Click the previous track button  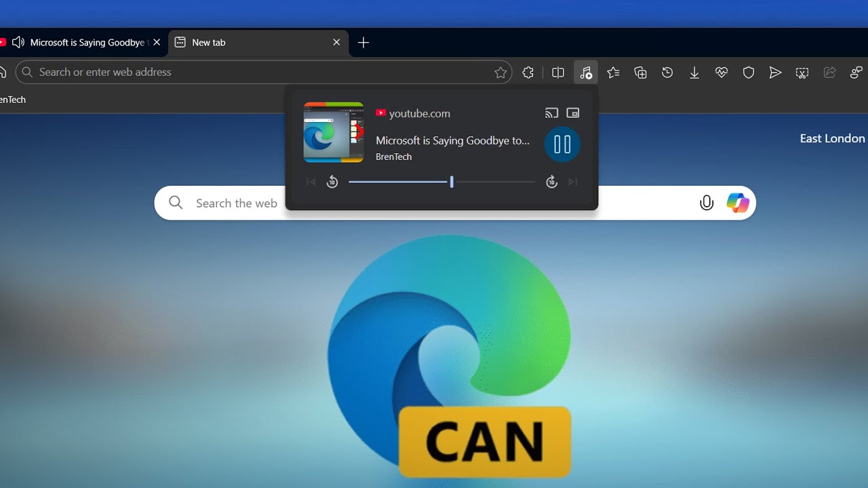[x=311, y=182]
